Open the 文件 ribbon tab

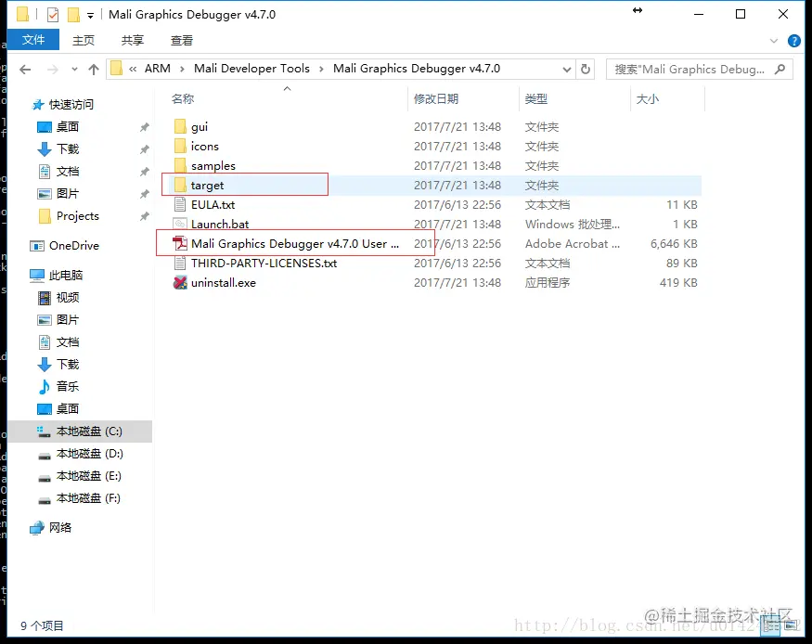tap(33, 40)
